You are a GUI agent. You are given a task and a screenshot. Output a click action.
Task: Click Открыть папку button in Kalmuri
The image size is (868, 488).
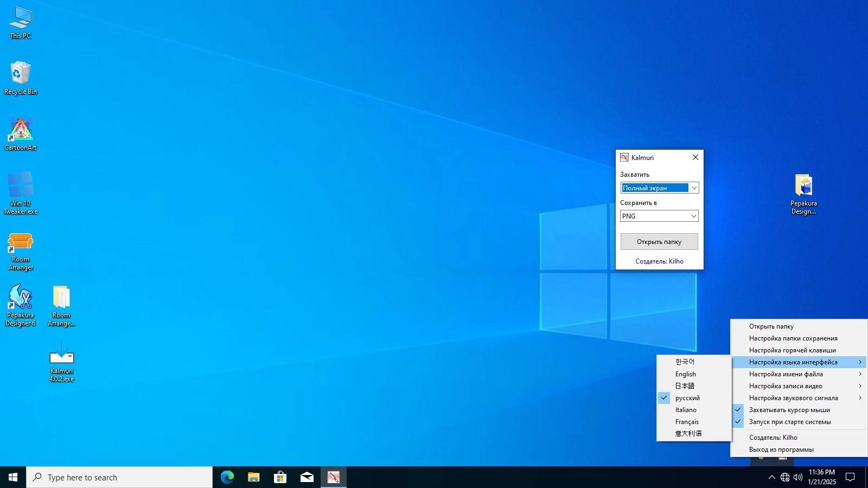[x=659, y=242]
